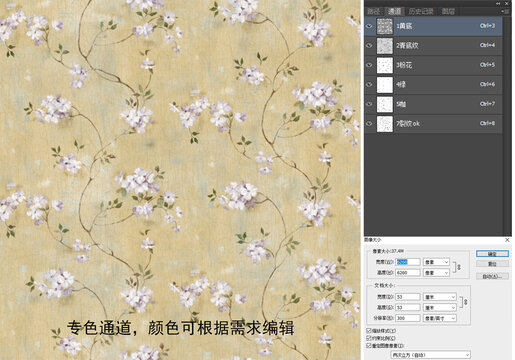Viewport: 515px width, 360px height.
Task: Toggle visibility of the Ctrl+7 channel
Action: (369, 104)
